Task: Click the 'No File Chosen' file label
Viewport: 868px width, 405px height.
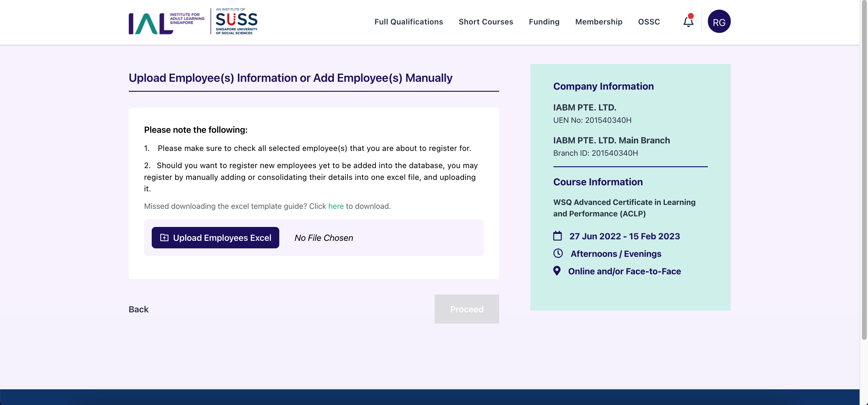Action: (x=324, y=238)
